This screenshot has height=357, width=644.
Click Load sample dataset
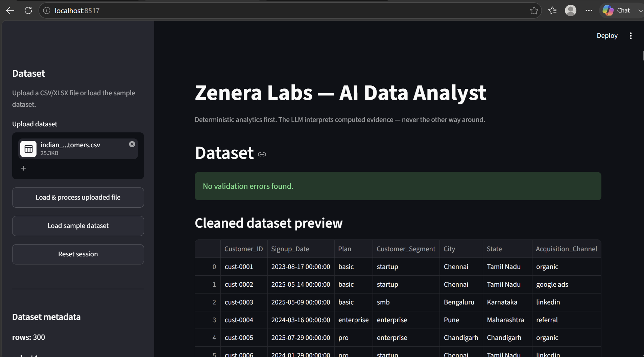tap(78, 226)
